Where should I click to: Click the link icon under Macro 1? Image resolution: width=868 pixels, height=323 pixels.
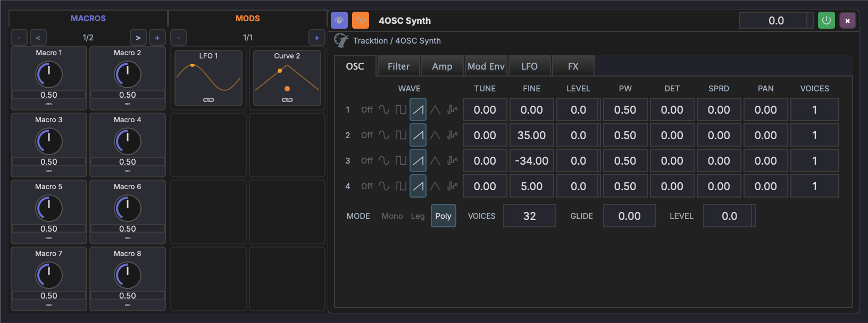coord(49,104)
